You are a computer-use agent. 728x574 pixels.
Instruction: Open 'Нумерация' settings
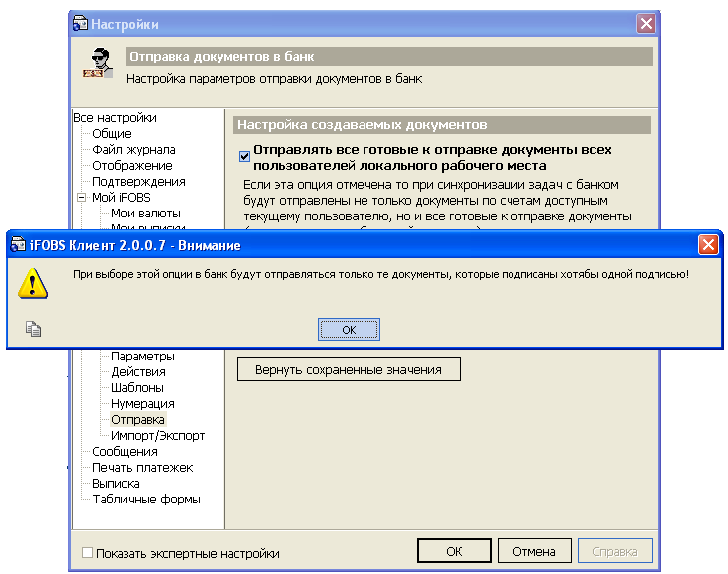click(x=143, y=403)
